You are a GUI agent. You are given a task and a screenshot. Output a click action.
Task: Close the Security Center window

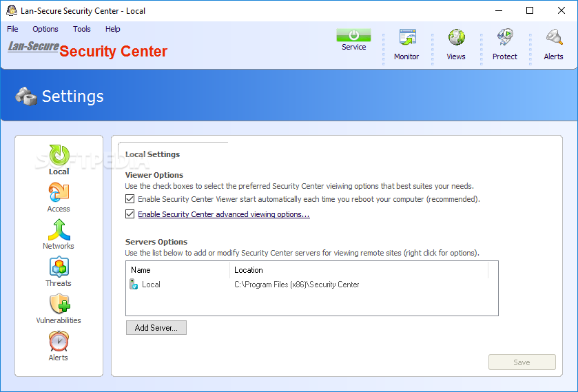561,11
